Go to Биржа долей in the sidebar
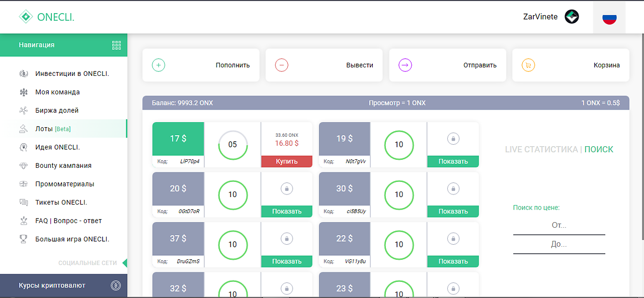 click(57, 111)
